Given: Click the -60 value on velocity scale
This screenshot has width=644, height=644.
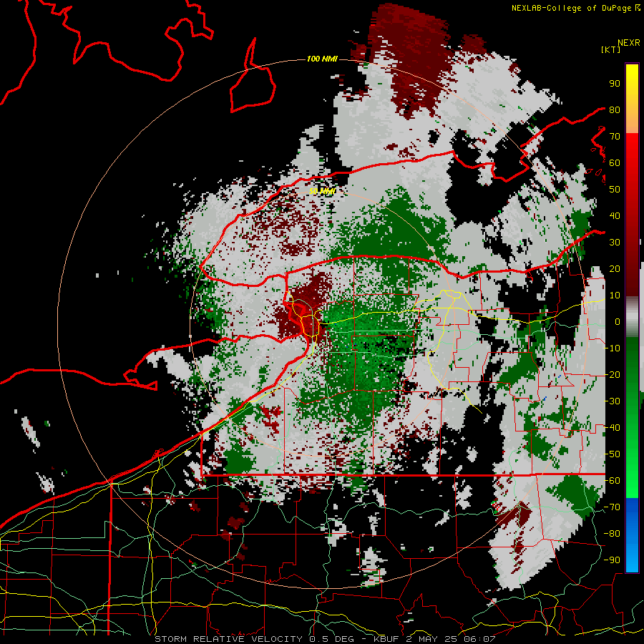Looking at the screenshot, I should click(612, 481).
